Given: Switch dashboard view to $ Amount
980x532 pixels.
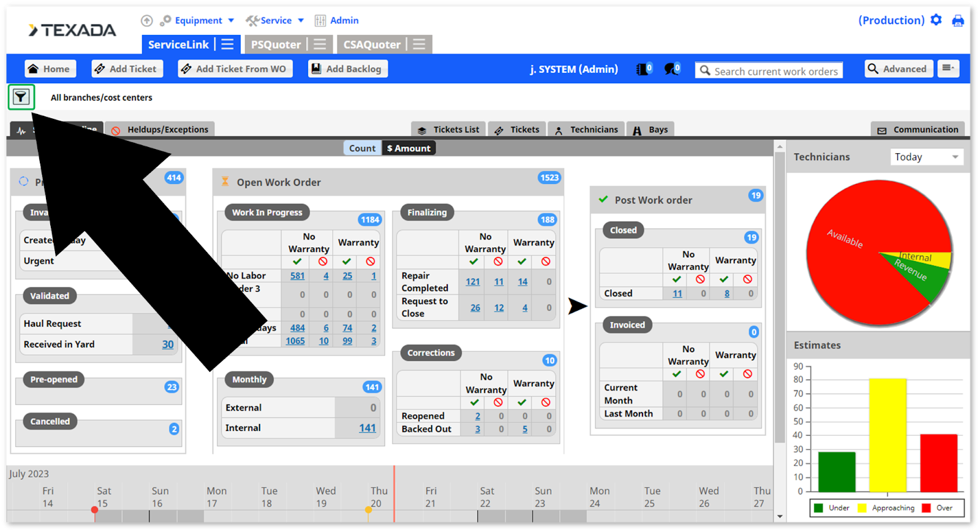Looking at the screenshot, I should 409,148.
